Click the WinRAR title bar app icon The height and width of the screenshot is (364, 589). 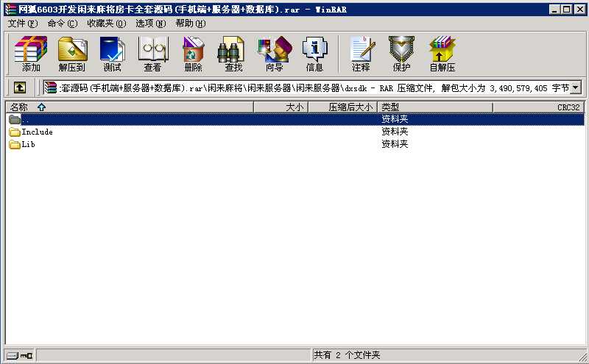(11, 9)
